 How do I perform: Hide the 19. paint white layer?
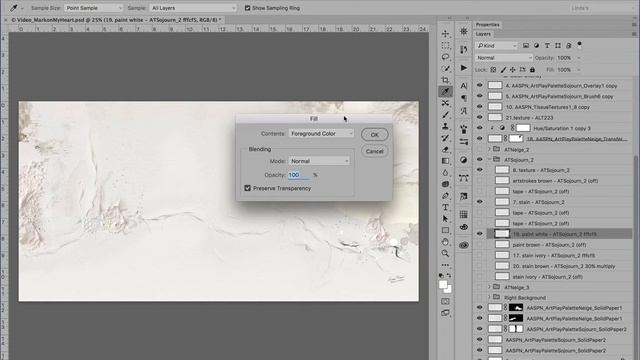coord(480,234)
